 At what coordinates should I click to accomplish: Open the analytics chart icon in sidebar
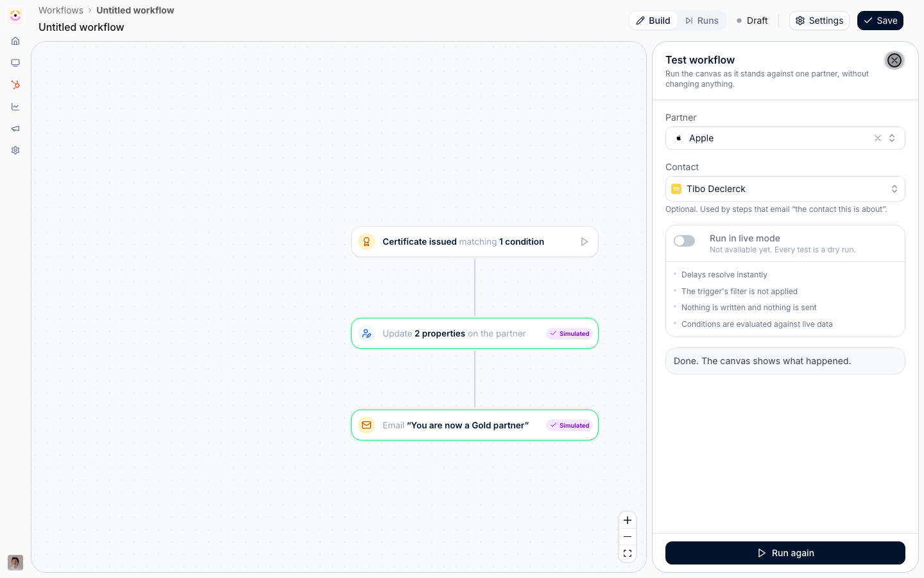(x=15, y=107)
